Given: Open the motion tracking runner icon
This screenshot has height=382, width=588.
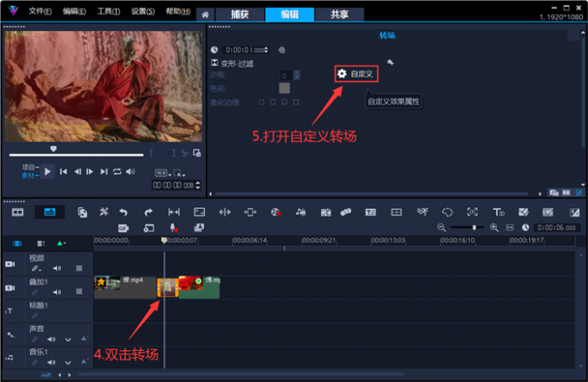Looking at the screenshot, I should coord(422,213).
